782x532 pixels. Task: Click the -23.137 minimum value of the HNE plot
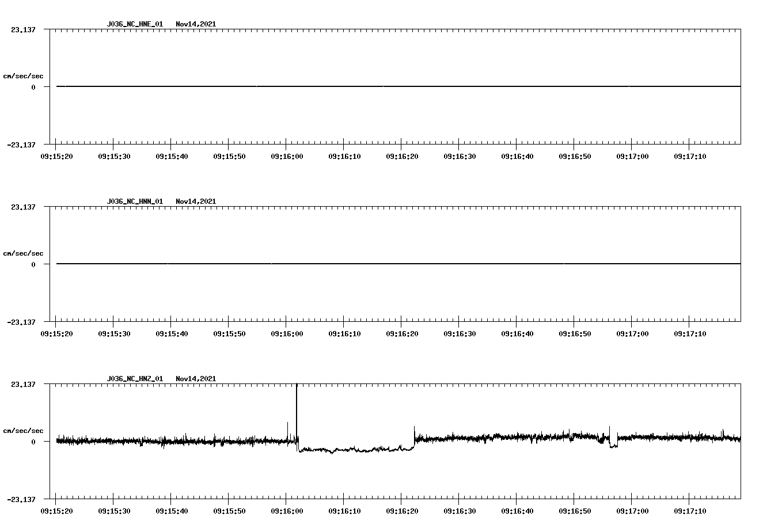click(21, 145)
